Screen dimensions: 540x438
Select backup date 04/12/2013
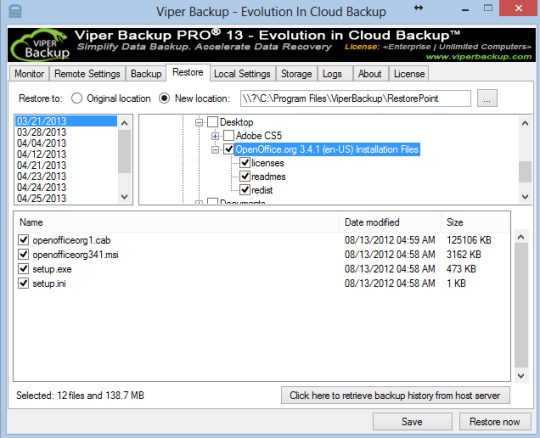(66, 154)
